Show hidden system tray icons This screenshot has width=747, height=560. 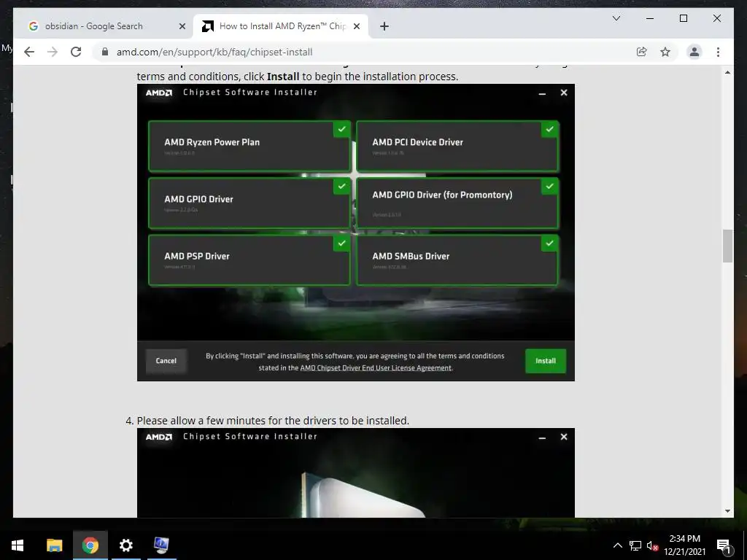click(617, 545)
